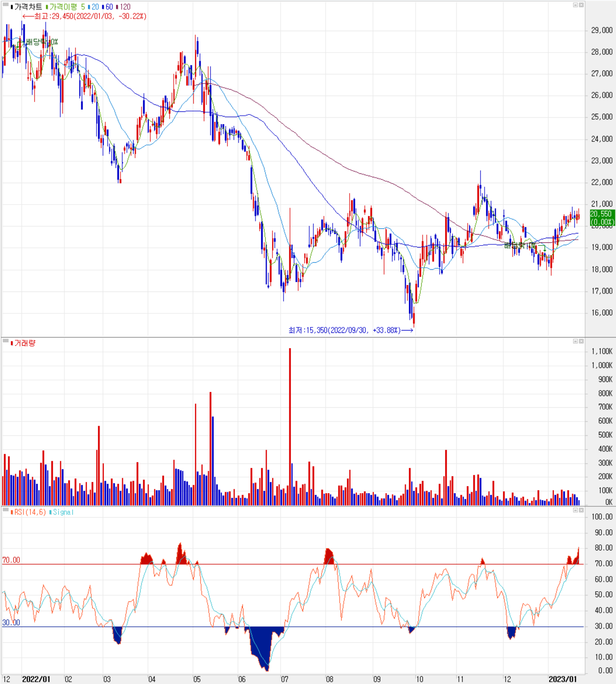Click the 최저:15,350 low price annotation
The image size is (616, 684).
click(351, 331)
